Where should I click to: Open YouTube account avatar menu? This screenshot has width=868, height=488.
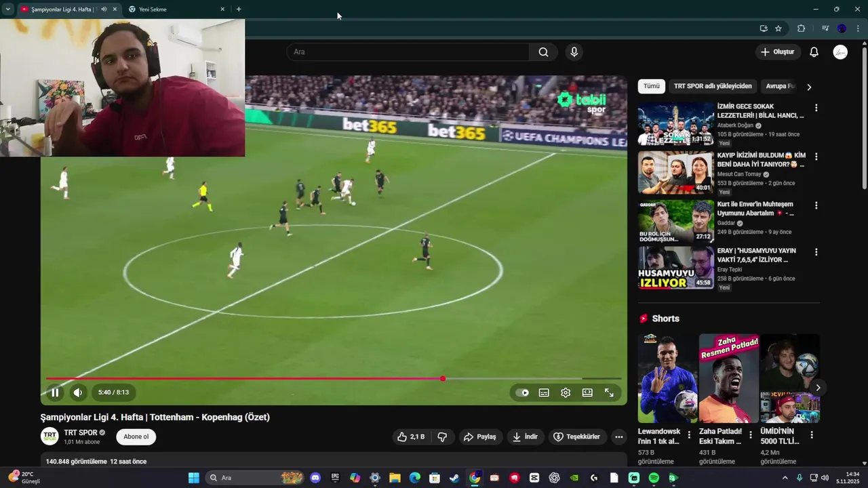pos(840,52)
